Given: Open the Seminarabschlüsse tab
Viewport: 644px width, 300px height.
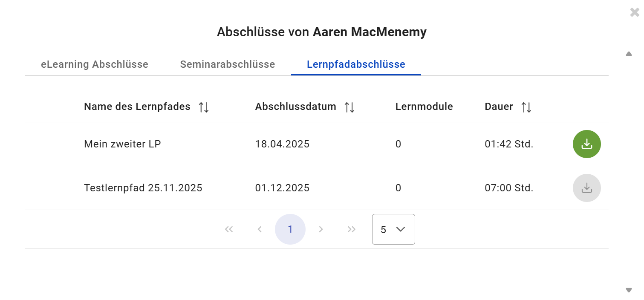Looking at the screenshot, I should (x=228, y=64).
